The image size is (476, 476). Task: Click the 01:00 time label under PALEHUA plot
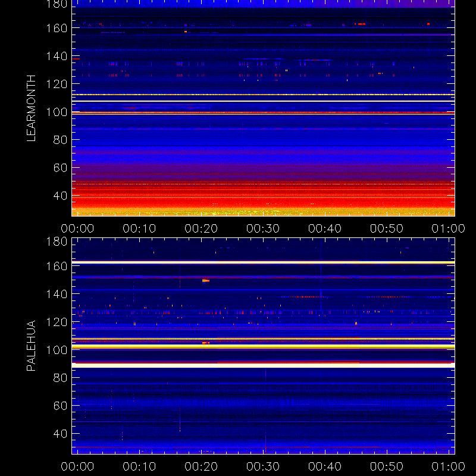tap(449, 466)
